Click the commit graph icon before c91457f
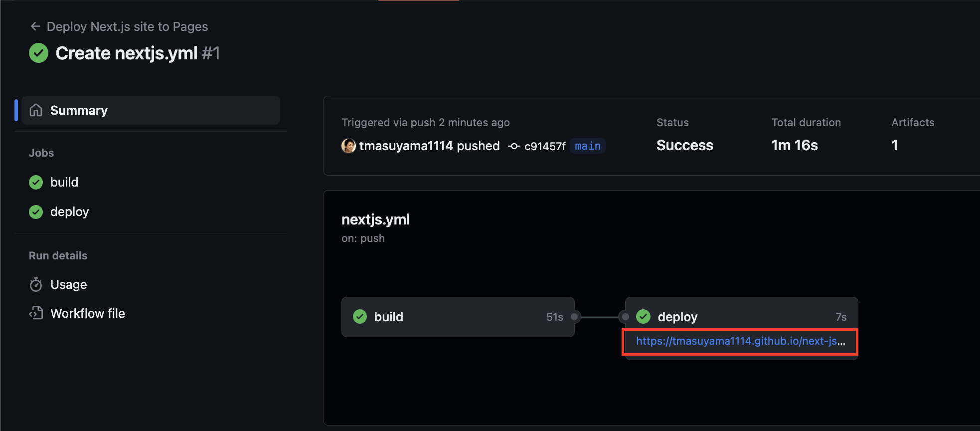 point(513,146)
